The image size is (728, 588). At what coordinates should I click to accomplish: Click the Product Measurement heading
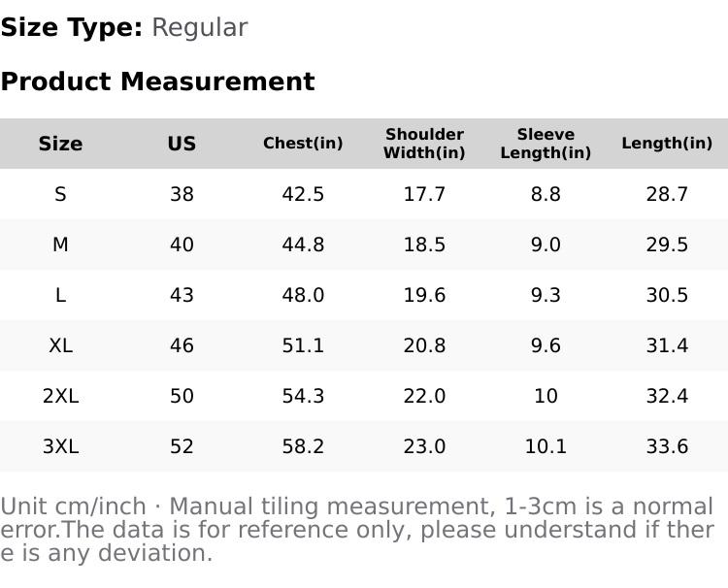(157, 82)
